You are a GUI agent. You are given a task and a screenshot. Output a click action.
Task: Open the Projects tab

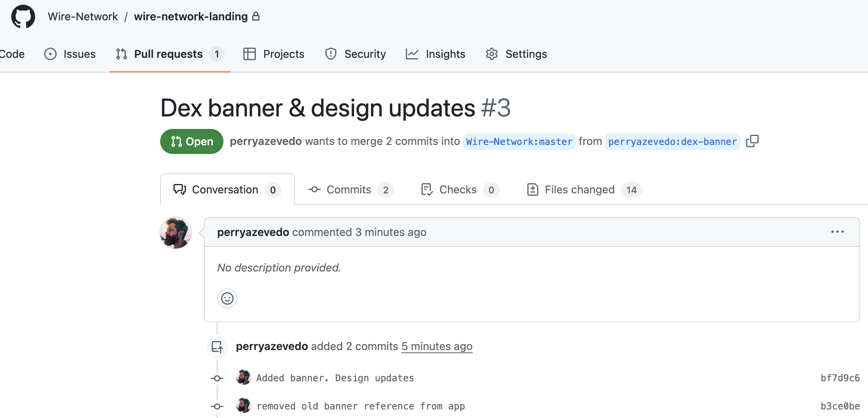pos(274,54)
